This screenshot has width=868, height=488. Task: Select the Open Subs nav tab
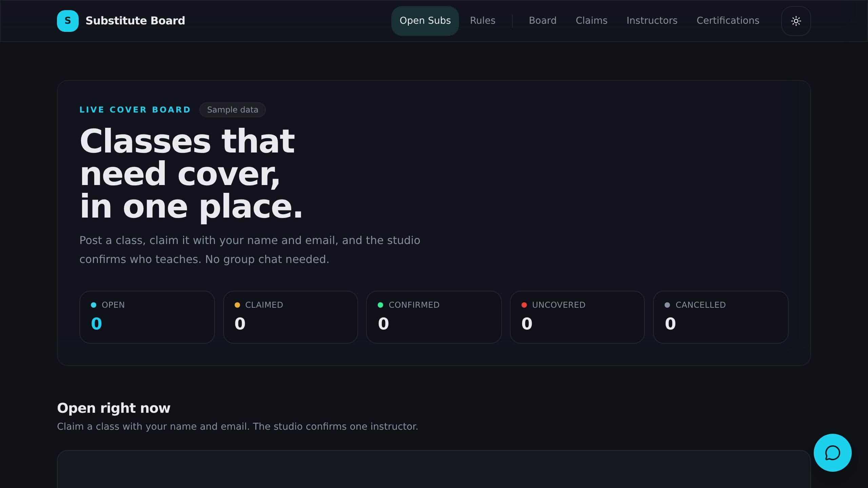tap(425, 21)
